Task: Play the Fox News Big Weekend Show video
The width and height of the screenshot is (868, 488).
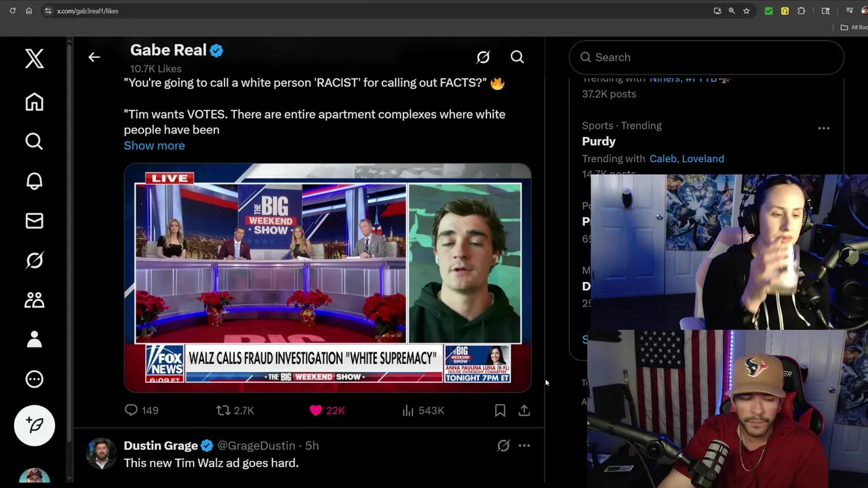Action: (328, 278)
